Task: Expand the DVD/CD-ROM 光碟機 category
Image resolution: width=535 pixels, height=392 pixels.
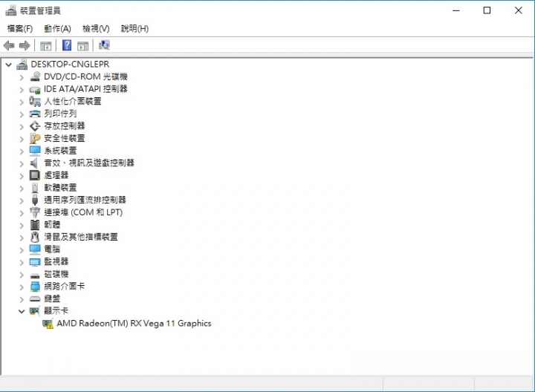Action: point(22,78)
